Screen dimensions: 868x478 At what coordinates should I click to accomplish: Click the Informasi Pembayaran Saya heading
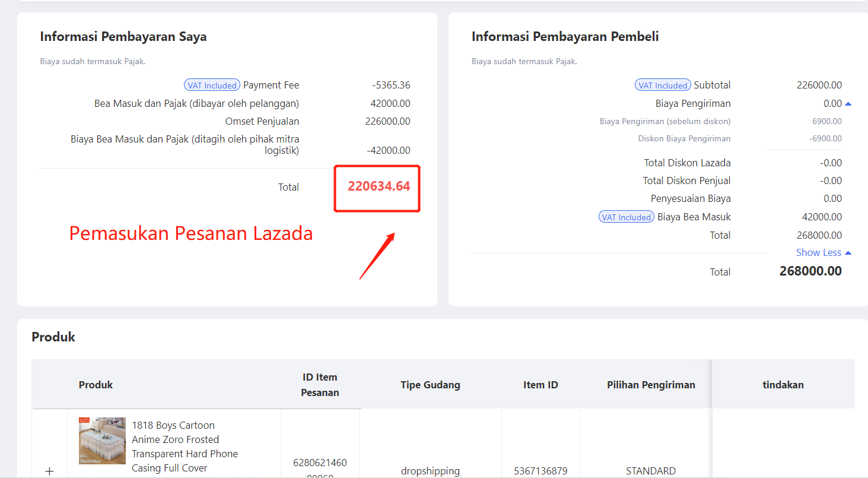(x=123, y=37)
